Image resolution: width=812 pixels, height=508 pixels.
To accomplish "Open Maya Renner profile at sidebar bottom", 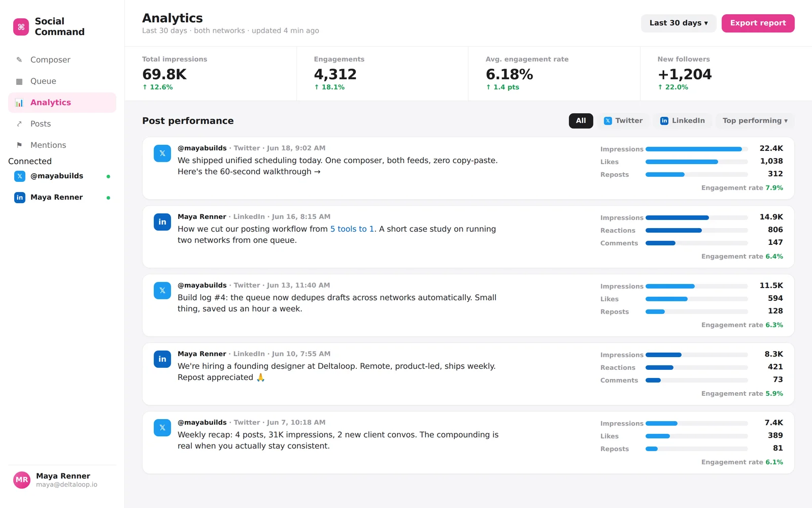I will click(62, 480).
